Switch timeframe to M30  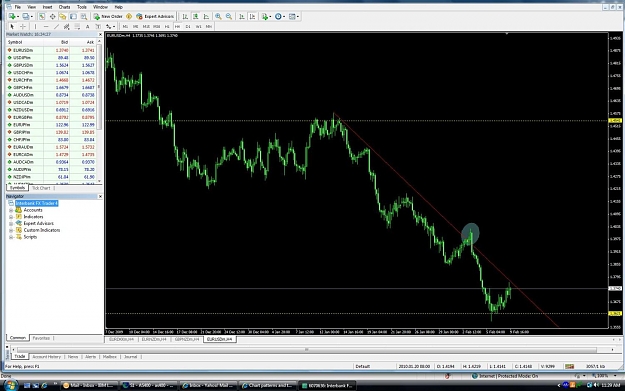pos(157,26)
